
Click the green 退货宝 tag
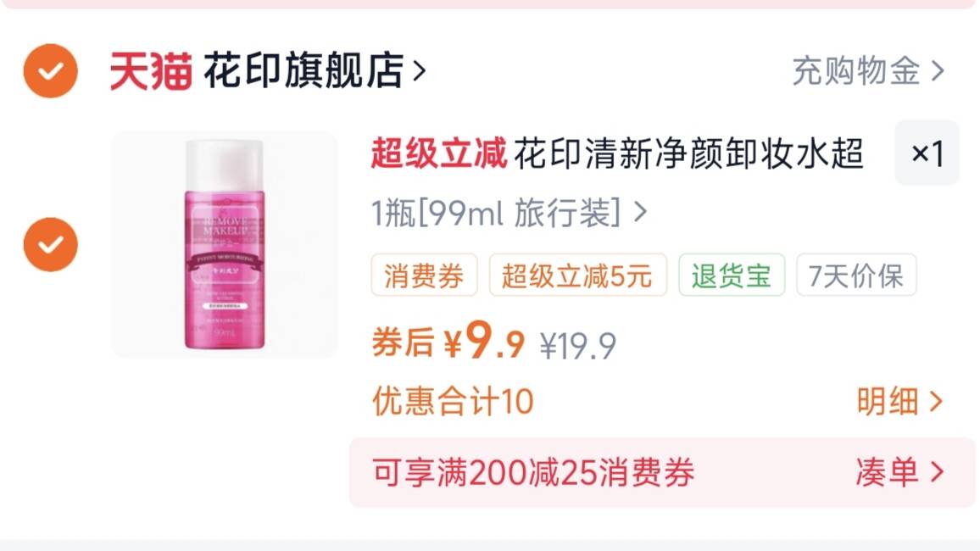[732, 275]
